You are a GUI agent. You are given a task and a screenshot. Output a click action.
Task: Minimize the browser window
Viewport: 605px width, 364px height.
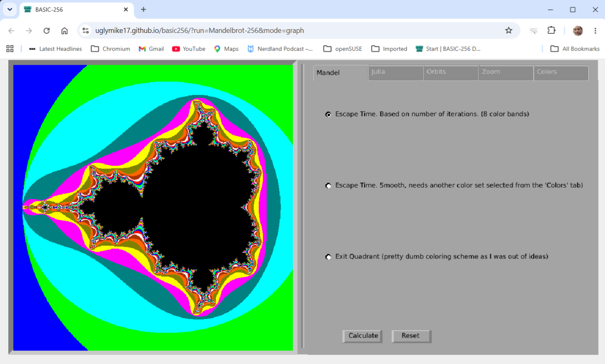(x=550, y=9)
